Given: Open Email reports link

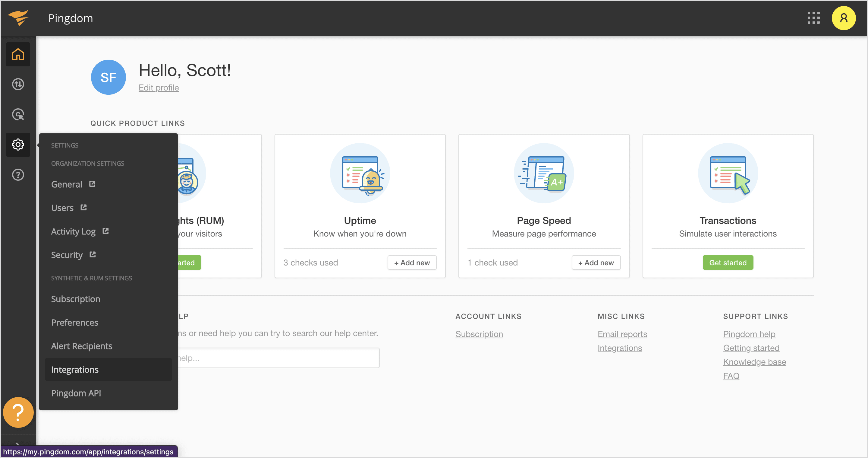Looking at the screenshot, I should click(x=622, y=334).
